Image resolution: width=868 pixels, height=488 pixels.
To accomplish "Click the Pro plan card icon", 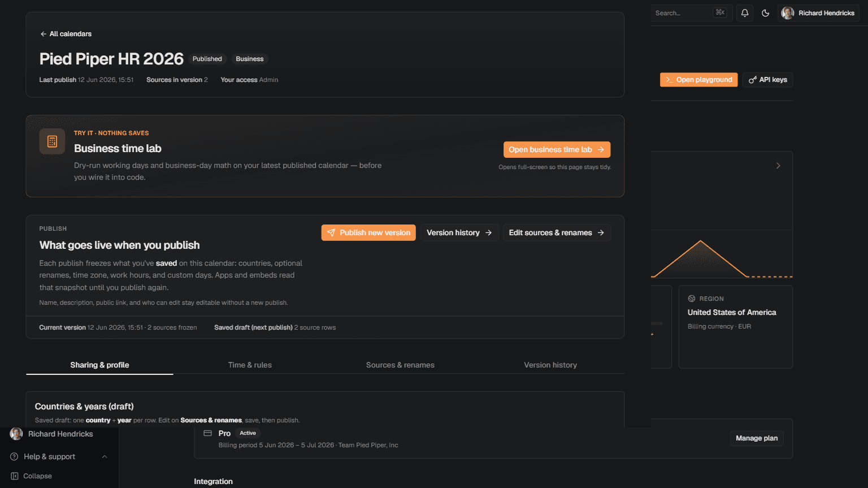I will [x=207, y=433].
